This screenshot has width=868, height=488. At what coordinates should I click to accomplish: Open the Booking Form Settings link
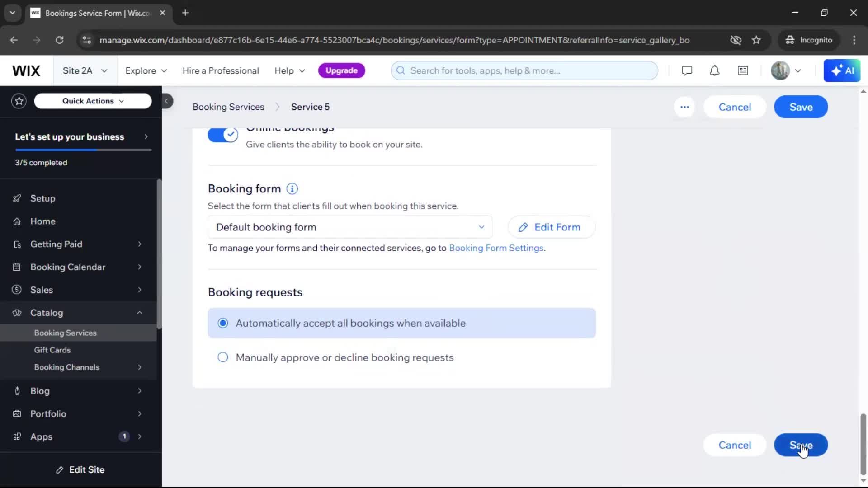click(496, 248)
